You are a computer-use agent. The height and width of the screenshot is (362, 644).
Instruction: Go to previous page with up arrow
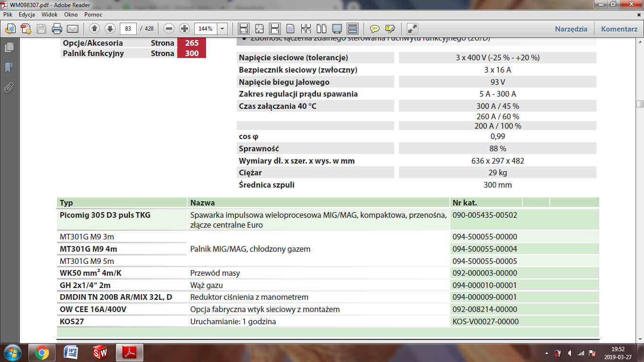pyautogui.click(x=94, y=29)
